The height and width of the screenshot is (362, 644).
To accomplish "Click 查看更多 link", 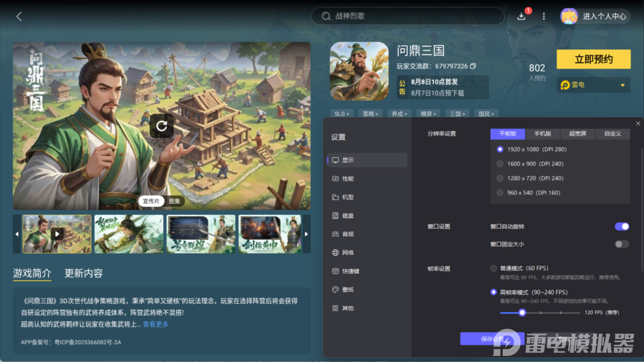I will point(156,324).
